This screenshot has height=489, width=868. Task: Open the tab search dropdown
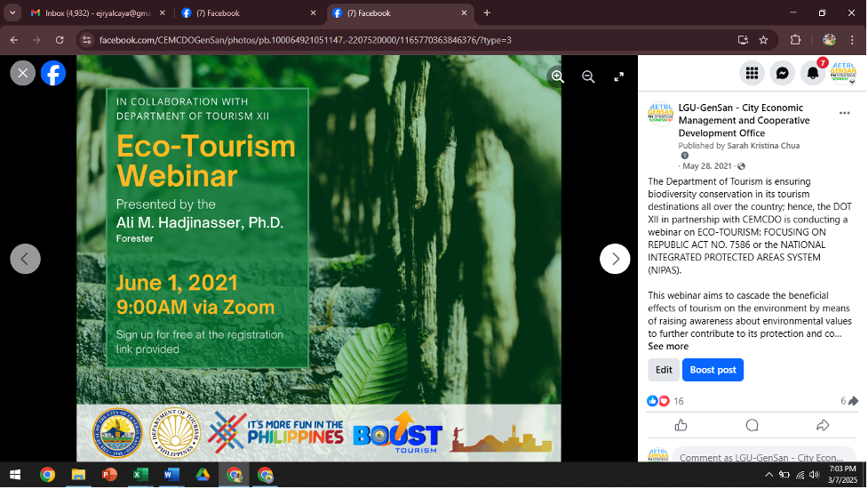point(12,12)
